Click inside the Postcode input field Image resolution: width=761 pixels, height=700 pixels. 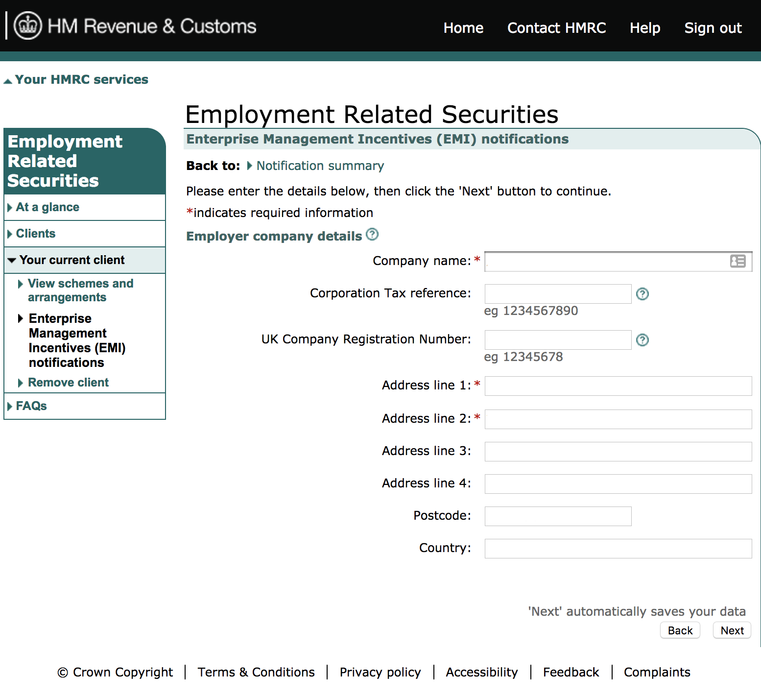[557, 516]
